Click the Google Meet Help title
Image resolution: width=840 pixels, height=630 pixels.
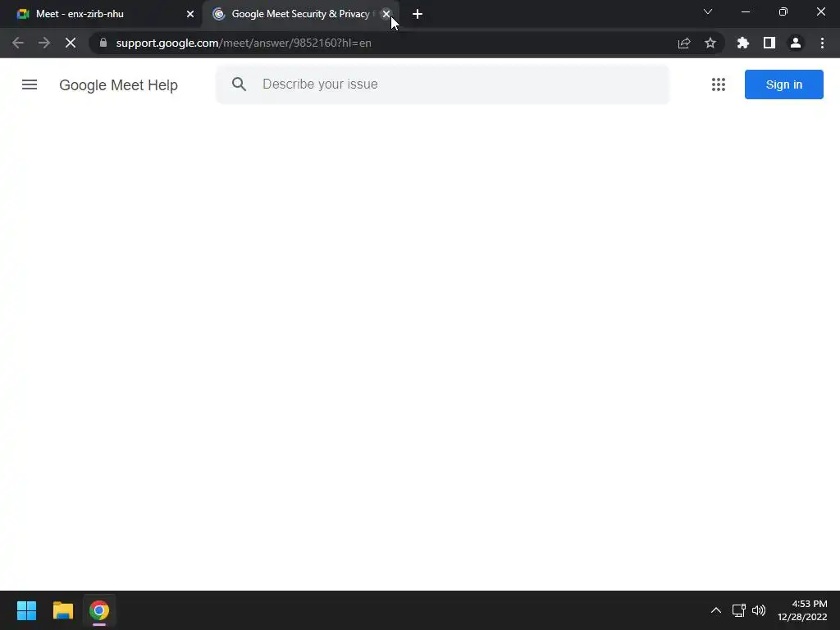[118, 85]
